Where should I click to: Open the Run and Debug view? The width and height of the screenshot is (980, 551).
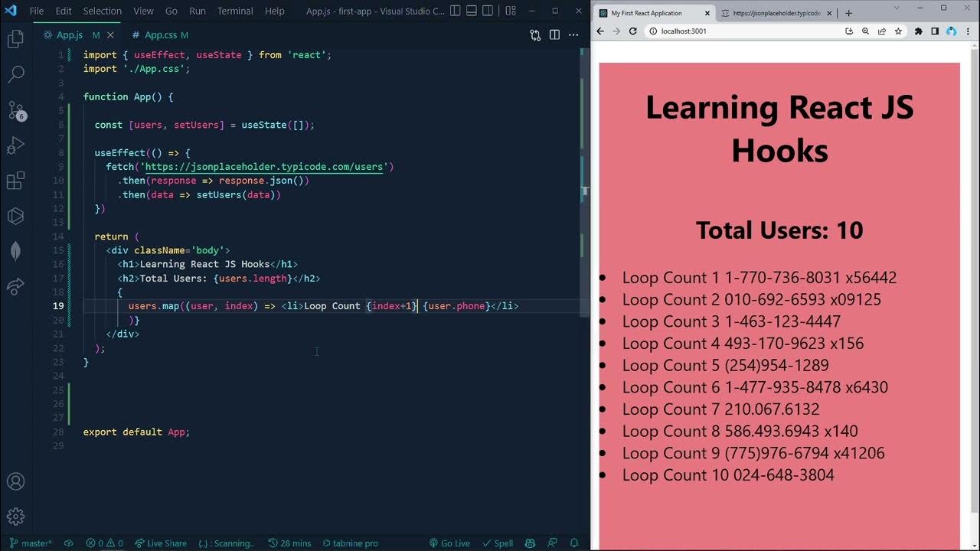pos(15,145)
